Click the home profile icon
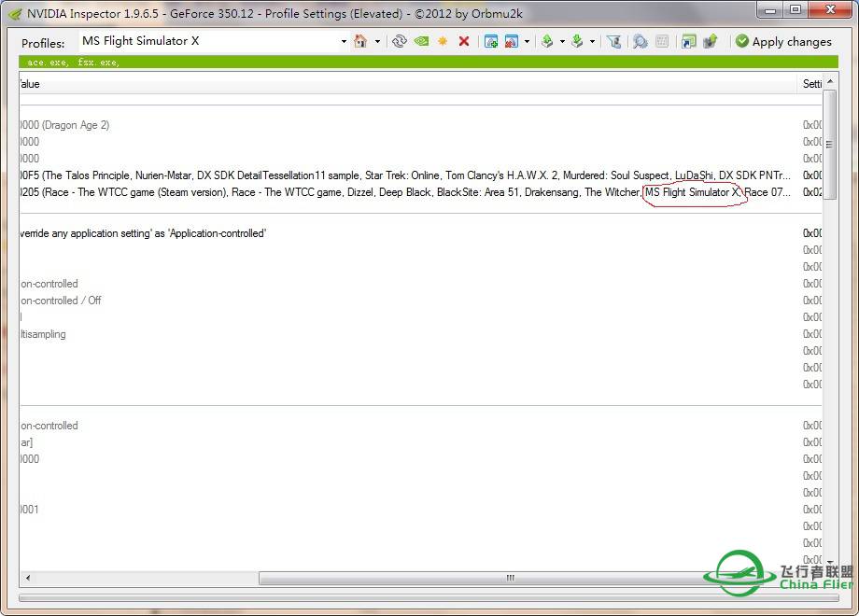The width and height of the screenshot is (859, 616). (360, 41)
